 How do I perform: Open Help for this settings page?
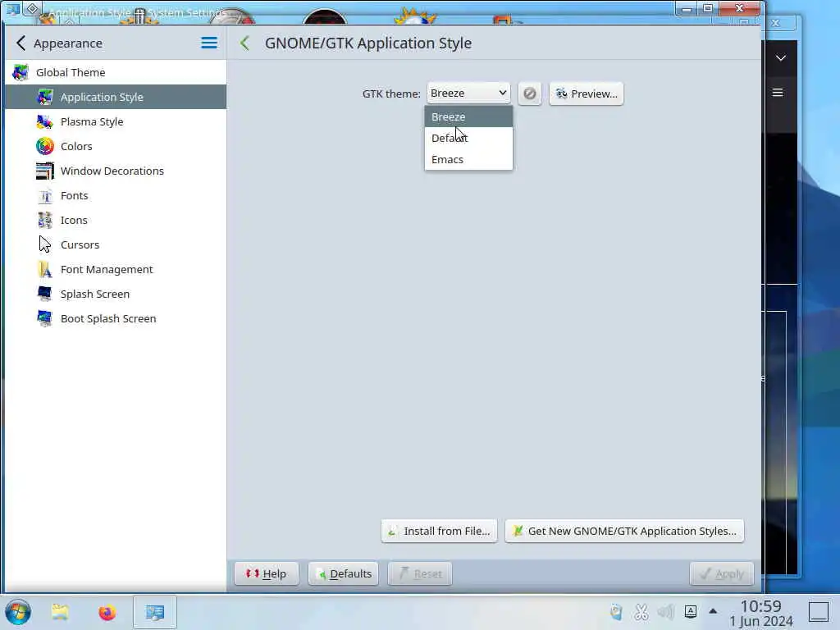[267, 573]
